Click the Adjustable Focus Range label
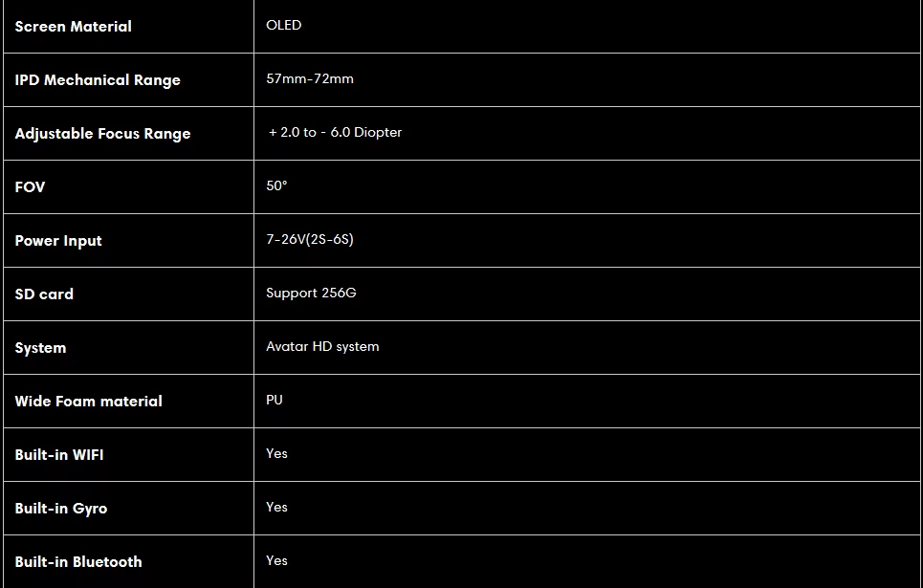Image resolution: width=923 pixels, height=588 pixels. [102, 134]
